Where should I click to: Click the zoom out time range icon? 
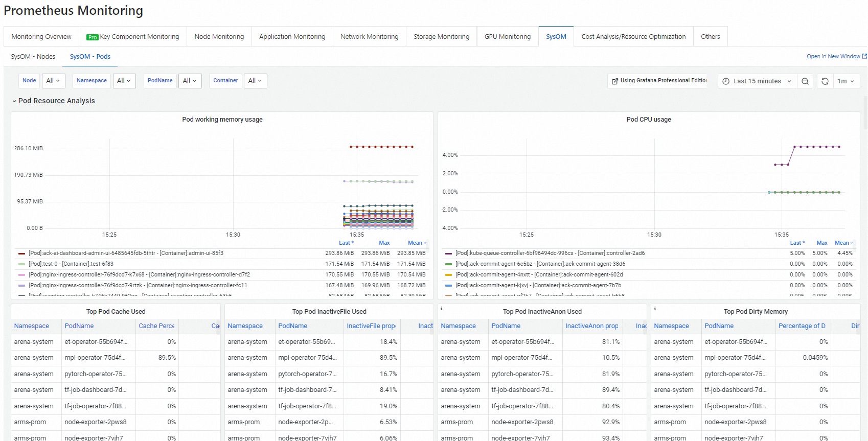805,81
